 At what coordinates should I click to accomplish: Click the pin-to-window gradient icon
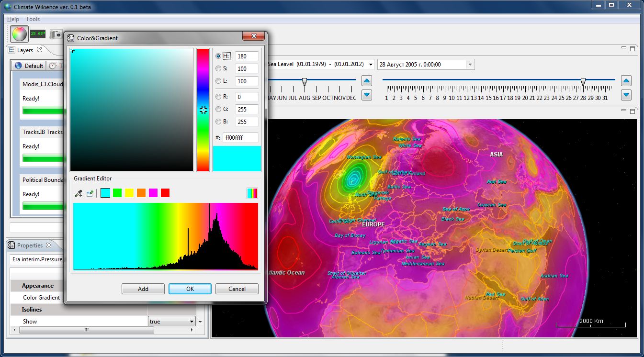click(x=90, y=193)
